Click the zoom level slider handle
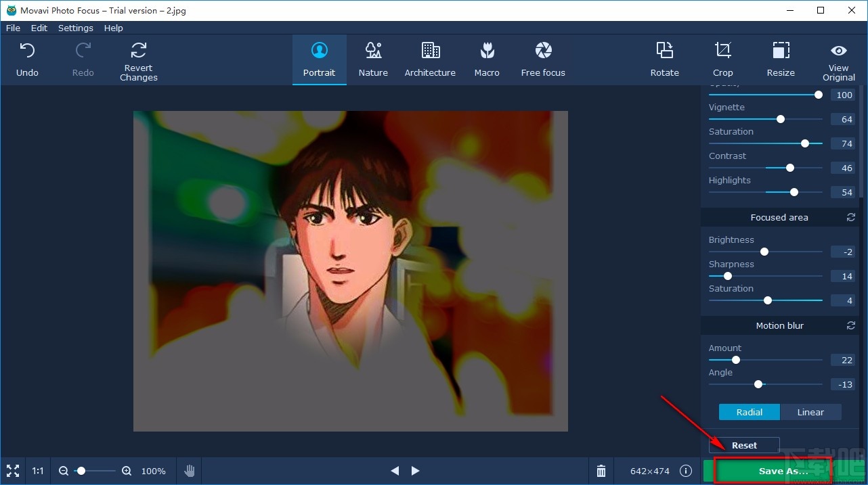 (81, 471)
